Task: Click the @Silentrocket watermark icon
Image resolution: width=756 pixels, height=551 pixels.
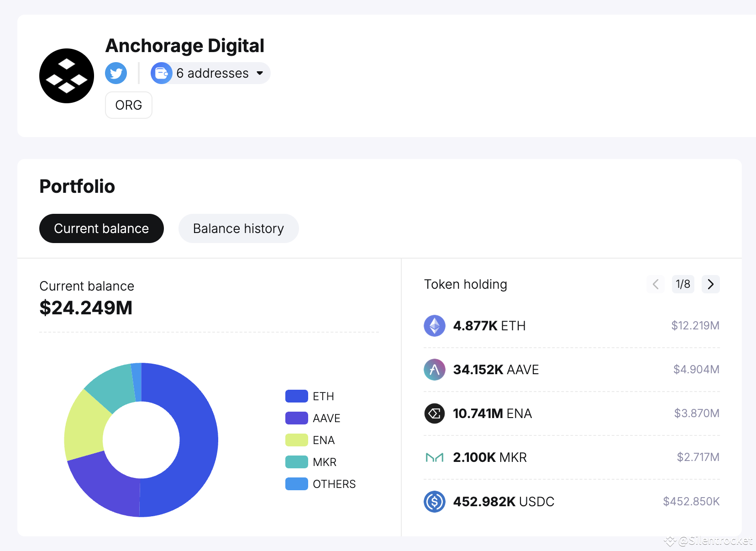Action: pos(669,542)
